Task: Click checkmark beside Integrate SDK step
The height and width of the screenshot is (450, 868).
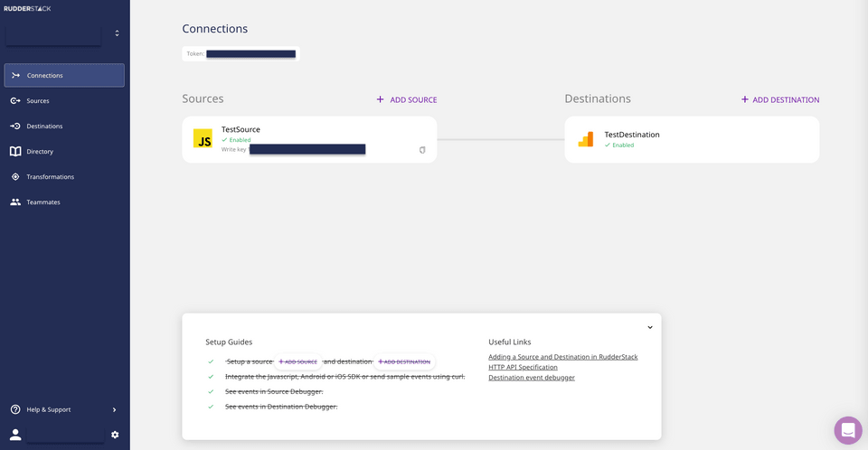Action: 211,377
